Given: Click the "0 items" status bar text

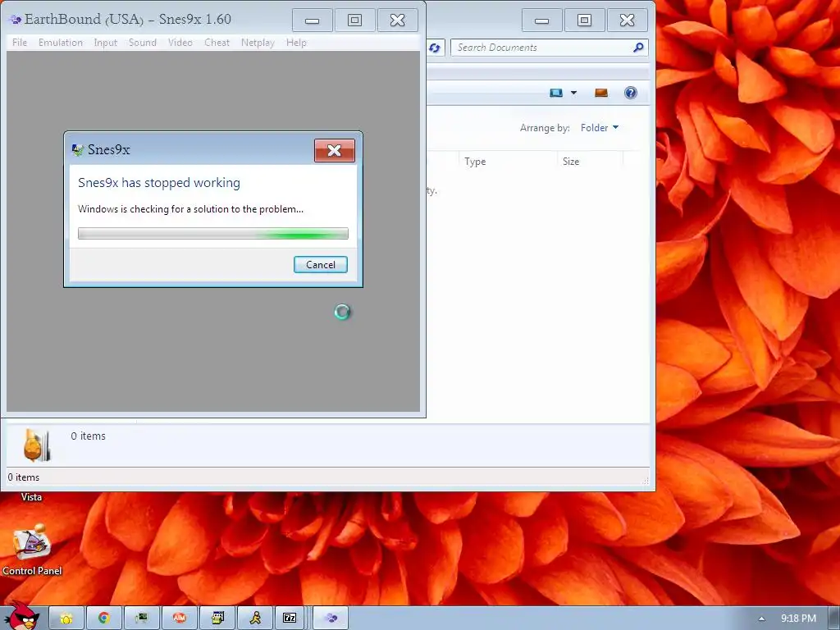Looking at the screenshot, I should [24, 477].
